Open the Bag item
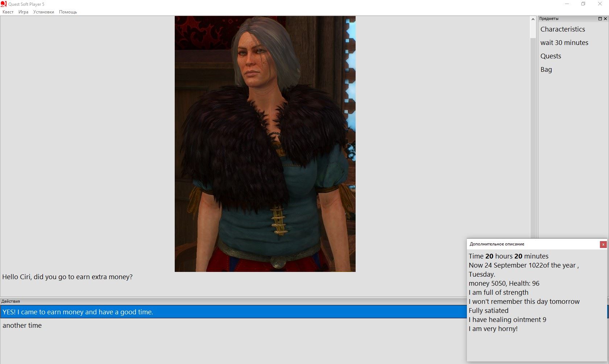This screenshot has height=364, width=609. coord(546,70)
